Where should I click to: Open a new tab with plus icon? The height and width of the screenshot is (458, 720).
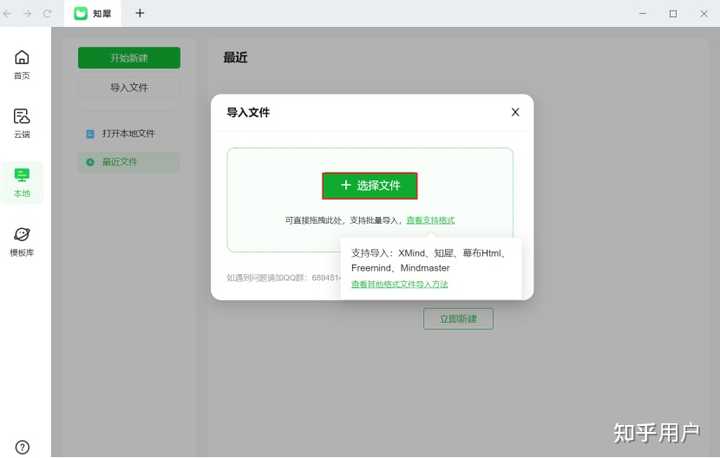point(140,13)
